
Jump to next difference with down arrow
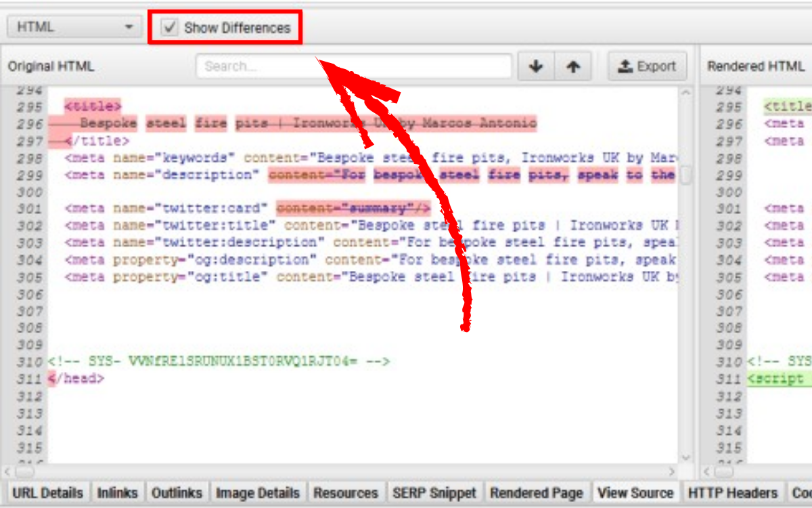[x=536, y=66]
